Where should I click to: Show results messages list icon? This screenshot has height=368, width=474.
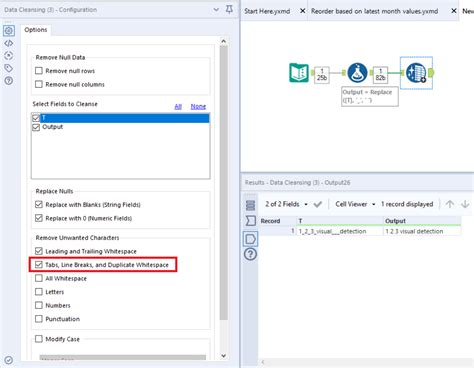tap(250, 205)
